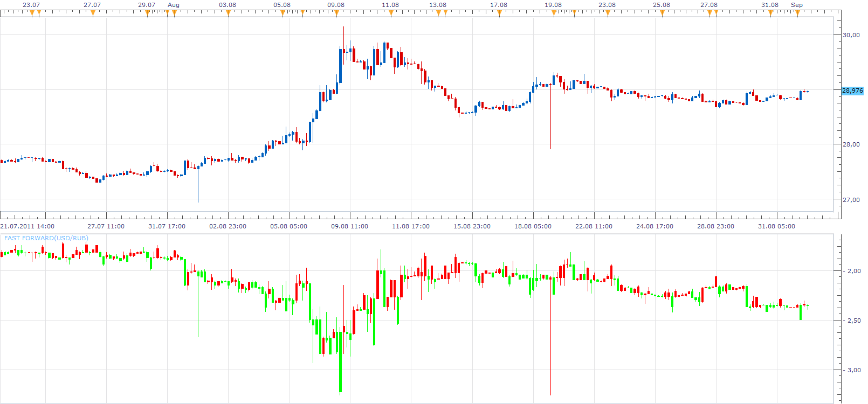Click the orange marker under the 29.07 date
868x404 pixels.
point(147,13)
